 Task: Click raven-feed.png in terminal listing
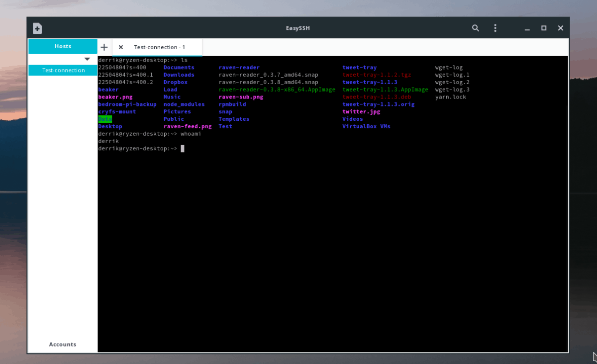(188, 126)
